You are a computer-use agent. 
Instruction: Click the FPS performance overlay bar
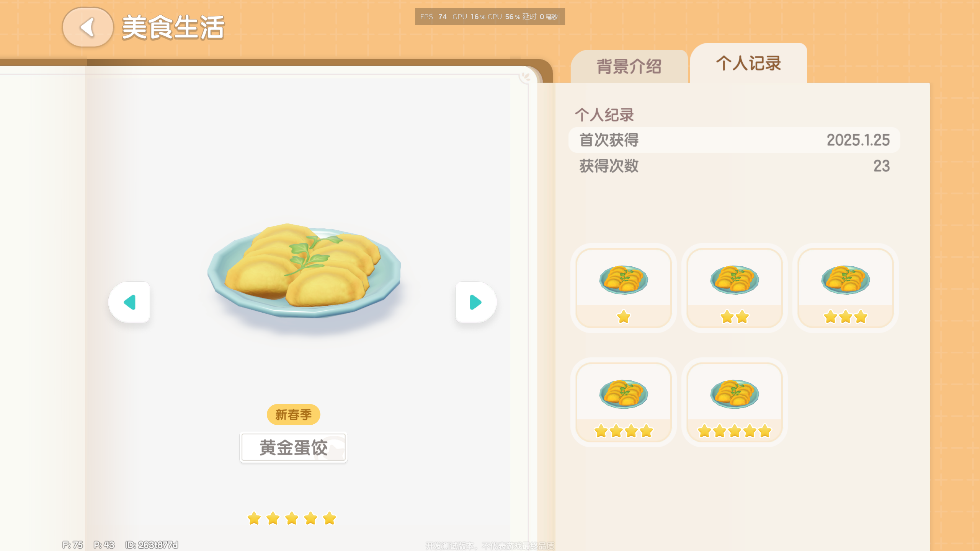click(x=490, y=17)
